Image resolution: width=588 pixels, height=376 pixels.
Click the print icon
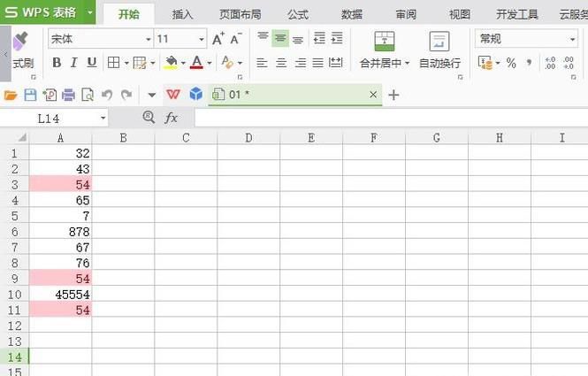coord(68,95)
